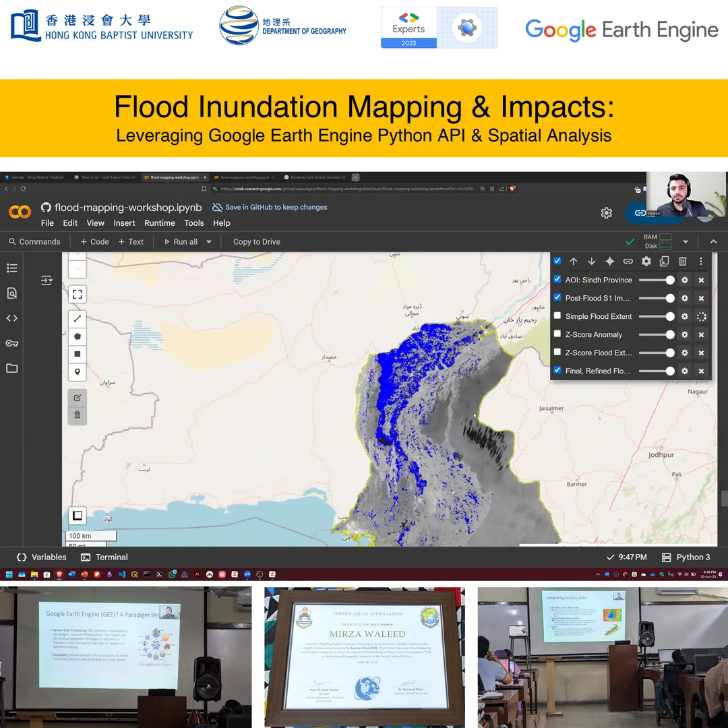Uncheck the AOI: Sindh Province layer
The width and height of the screenshot is (728, 728).
557,279
